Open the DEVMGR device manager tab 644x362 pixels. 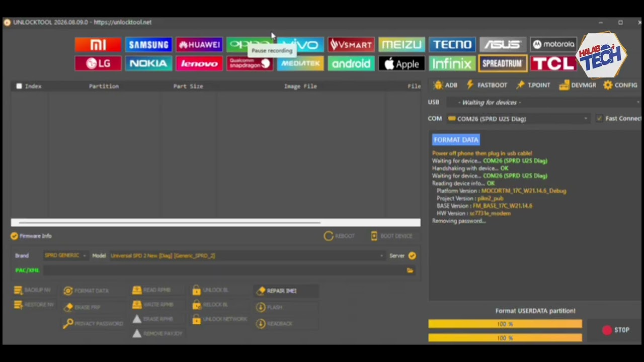tap(578, 85)
